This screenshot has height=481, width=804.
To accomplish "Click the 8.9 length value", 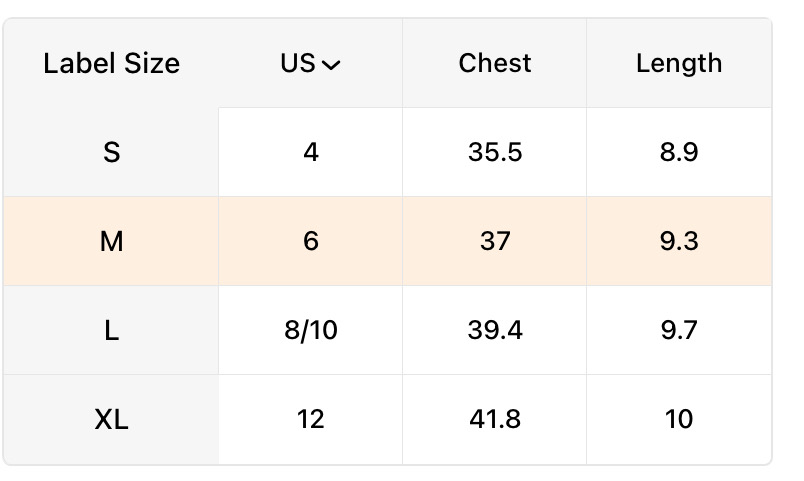I will click(679, 153).
